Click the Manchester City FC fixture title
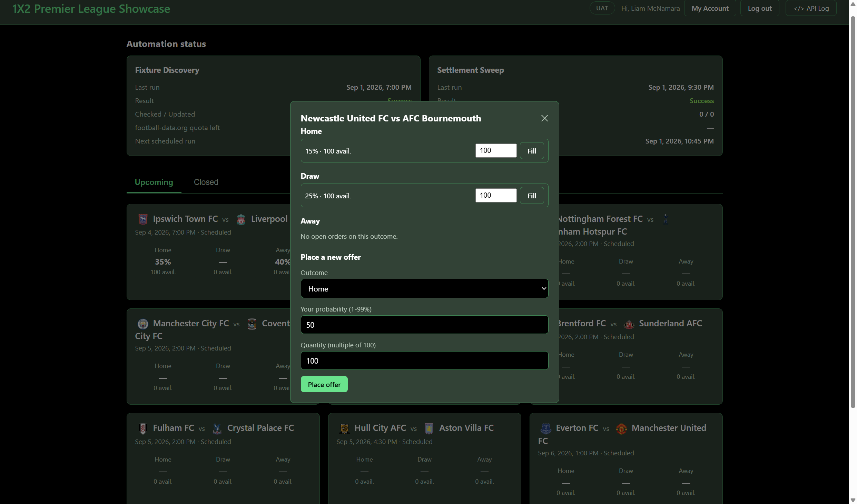857x504 pixels. tap(213, 329)
